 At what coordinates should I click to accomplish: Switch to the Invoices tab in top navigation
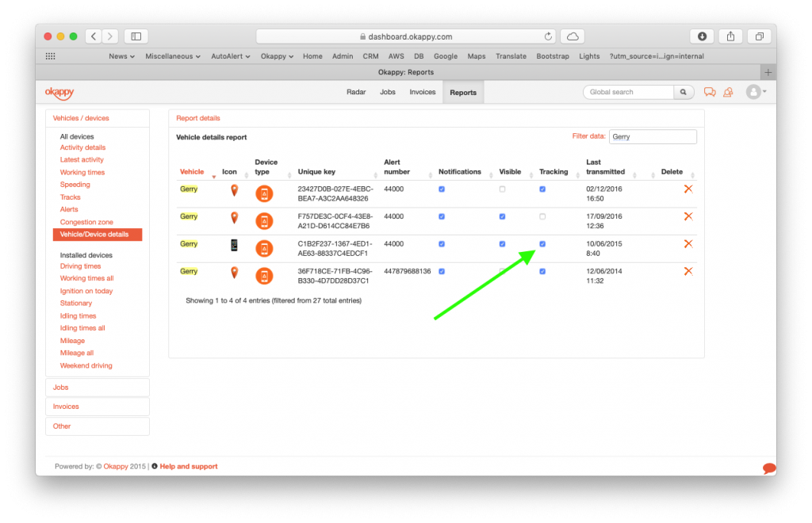pos(423,92)
